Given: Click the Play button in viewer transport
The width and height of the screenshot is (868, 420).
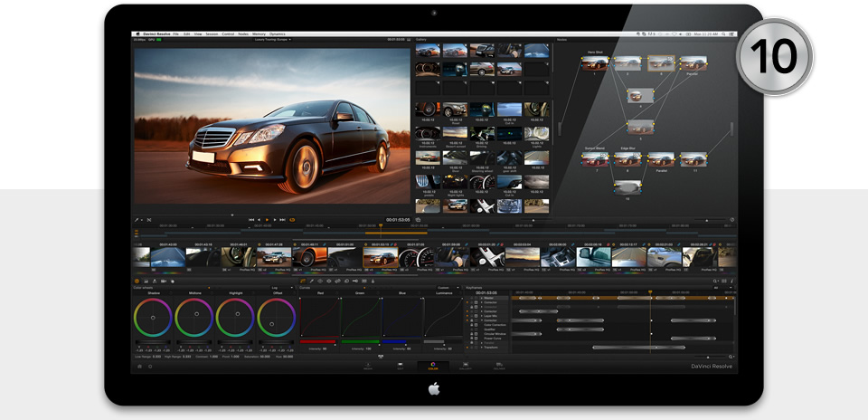Looking at the screenshot, I should tap(267, 219).
